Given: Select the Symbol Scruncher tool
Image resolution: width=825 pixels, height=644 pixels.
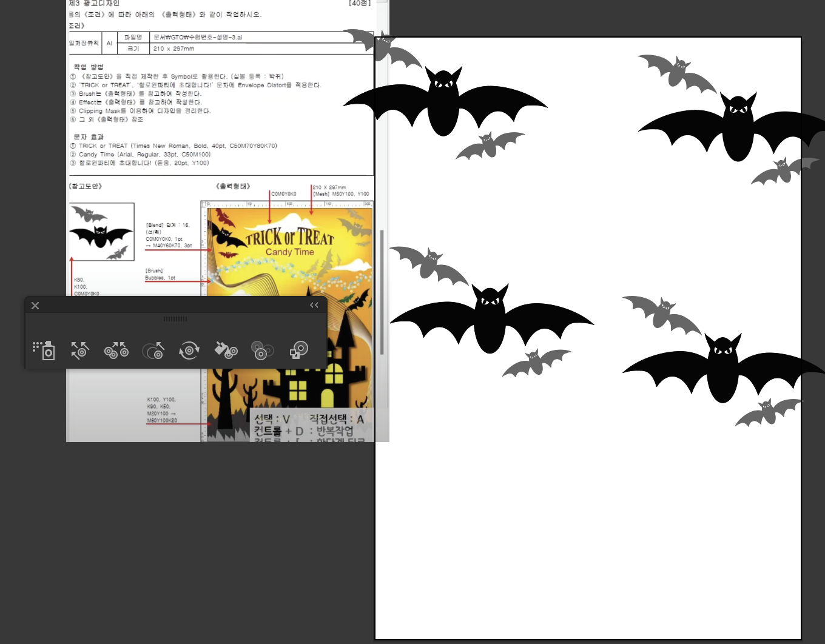Looking at the screenshot, I should tap(116, 350).
